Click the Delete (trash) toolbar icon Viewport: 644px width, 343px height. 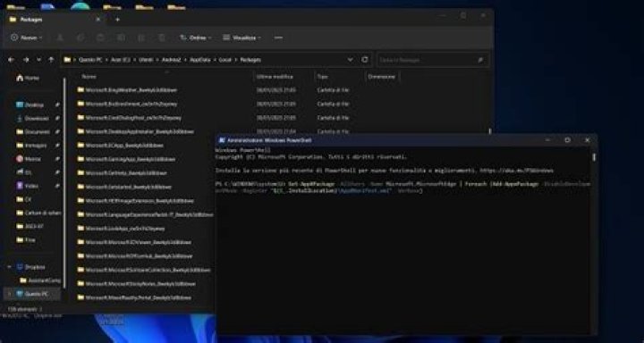161,38
